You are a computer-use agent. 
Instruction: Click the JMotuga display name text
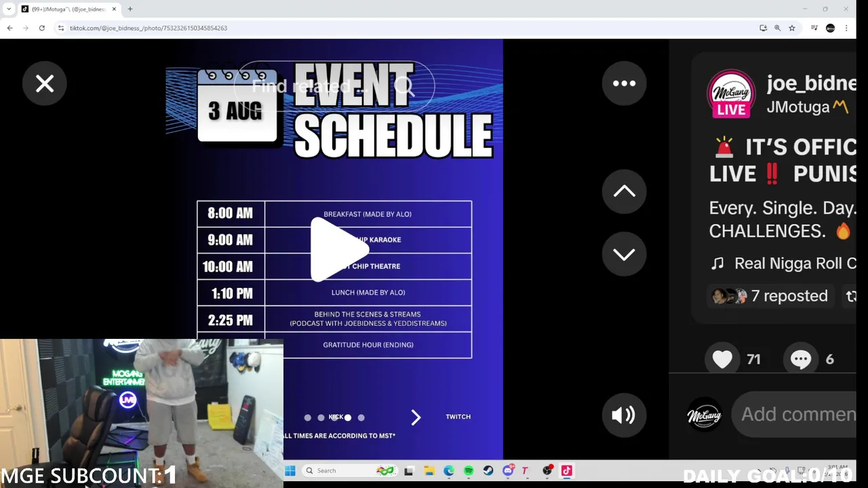tap(798, 107)
